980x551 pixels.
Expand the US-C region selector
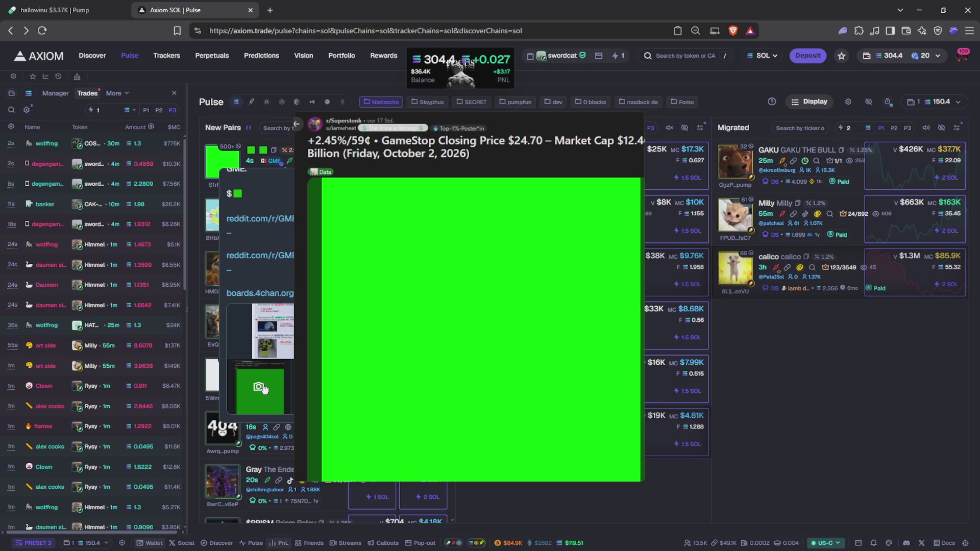tap(825, 543)
